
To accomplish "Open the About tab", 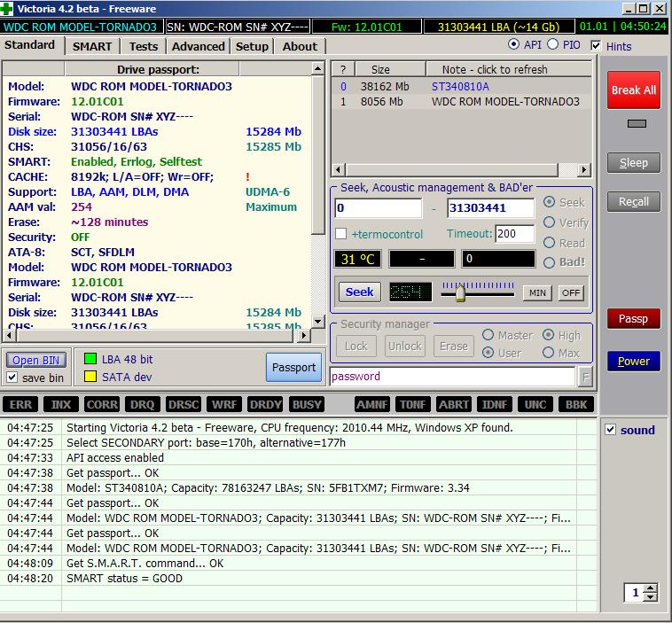I will click(x=300, y=46).
